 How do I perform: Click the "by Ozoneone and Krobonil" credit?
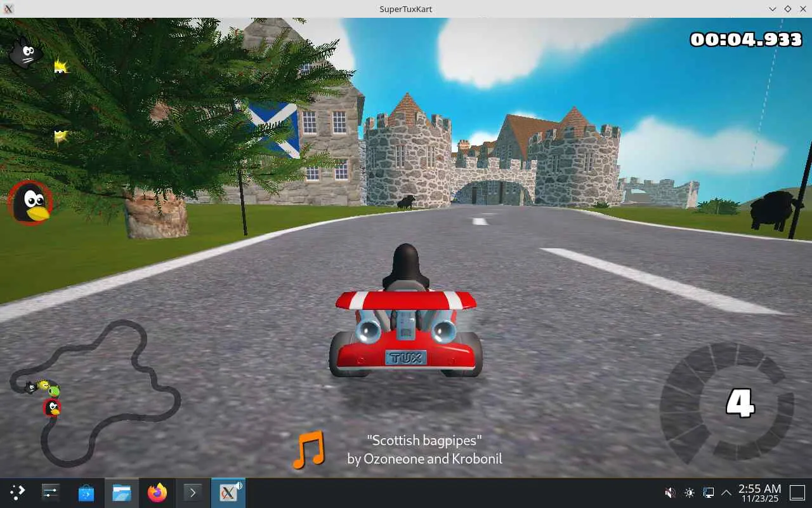[x=424, y=458]
